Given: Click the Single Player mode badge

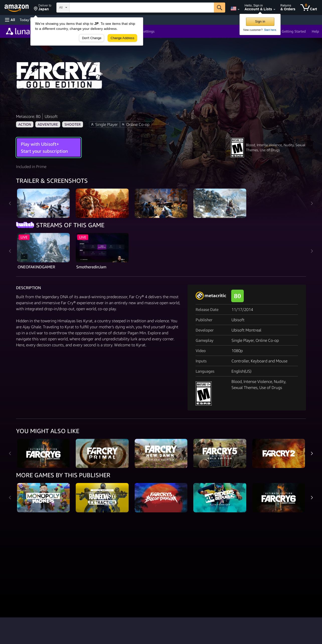Looking at the screenshot, I should (x=105, y=124).
